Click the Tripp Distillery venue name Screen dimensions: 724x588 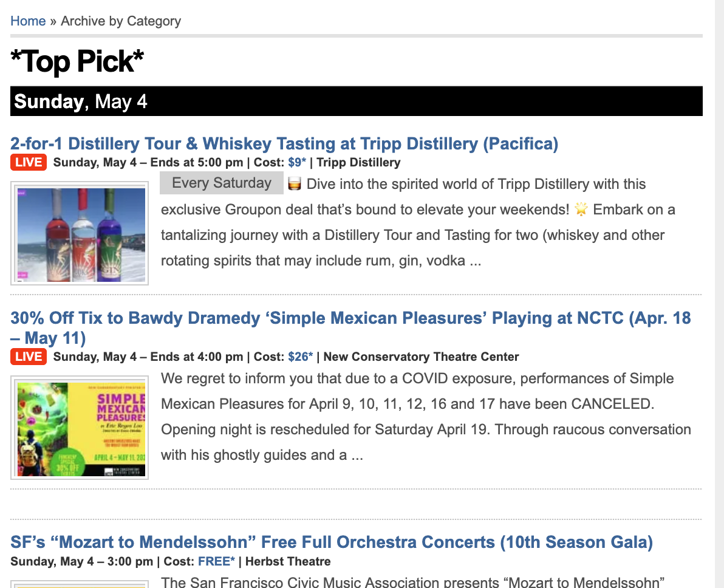358,163
